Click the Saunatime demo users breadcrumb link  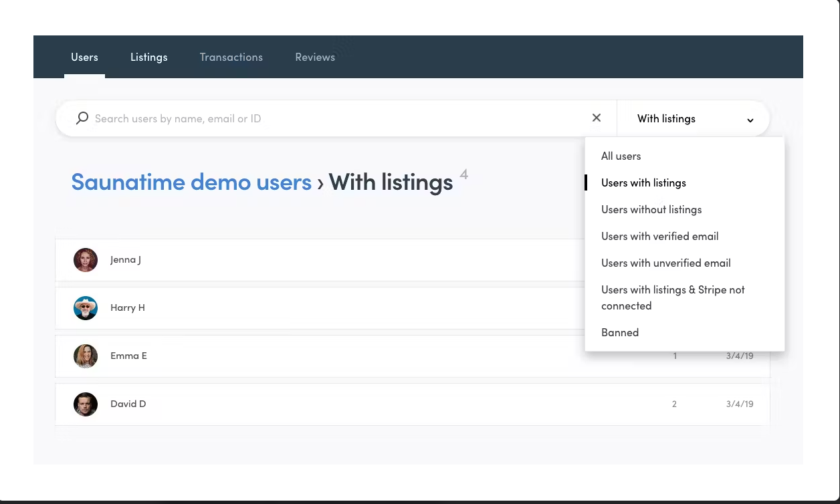coord(191,182)
